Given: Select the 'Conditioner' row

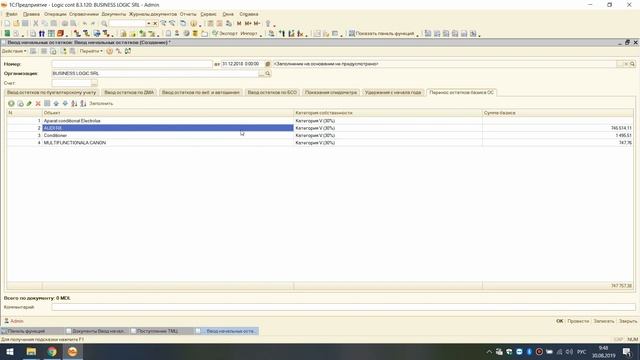Looking at the screenshot, I should [x=320, y=136].
